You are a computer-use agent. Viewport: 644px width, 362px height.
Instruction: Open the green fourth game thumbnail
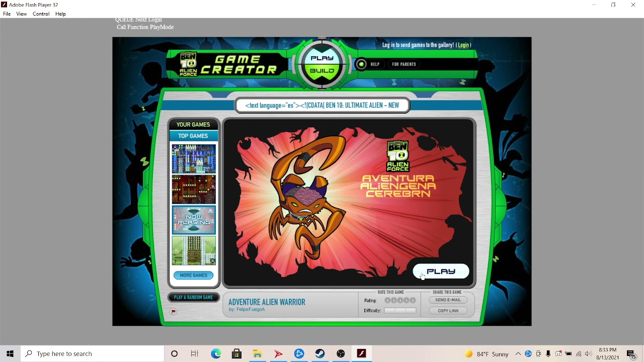(194, 250)
